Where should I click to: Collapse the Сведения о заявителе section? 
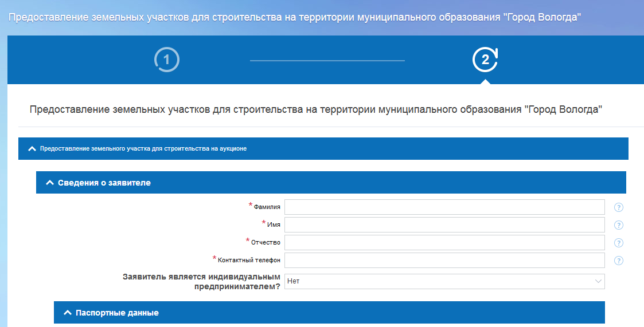pos(49,183)
